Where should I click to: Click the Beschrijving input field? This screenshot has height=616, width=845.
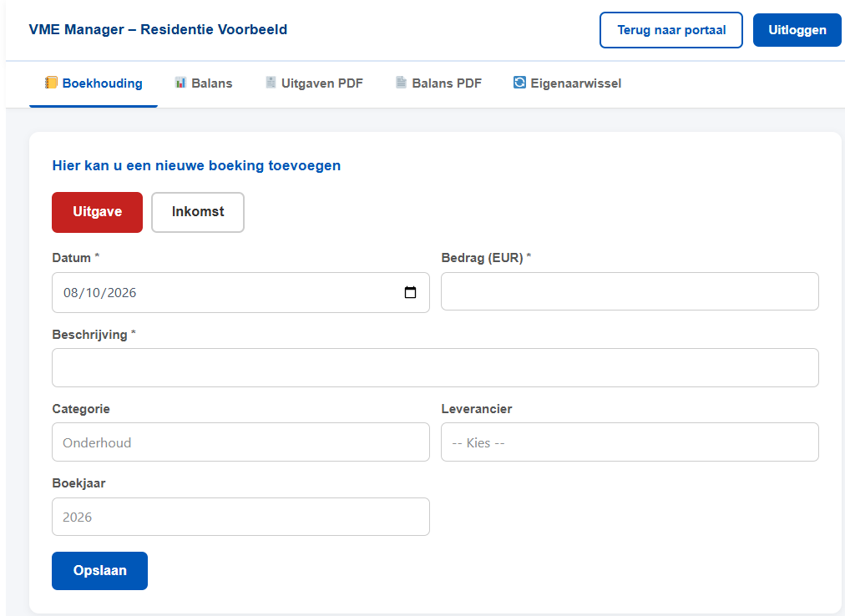(x=435, y=367)
